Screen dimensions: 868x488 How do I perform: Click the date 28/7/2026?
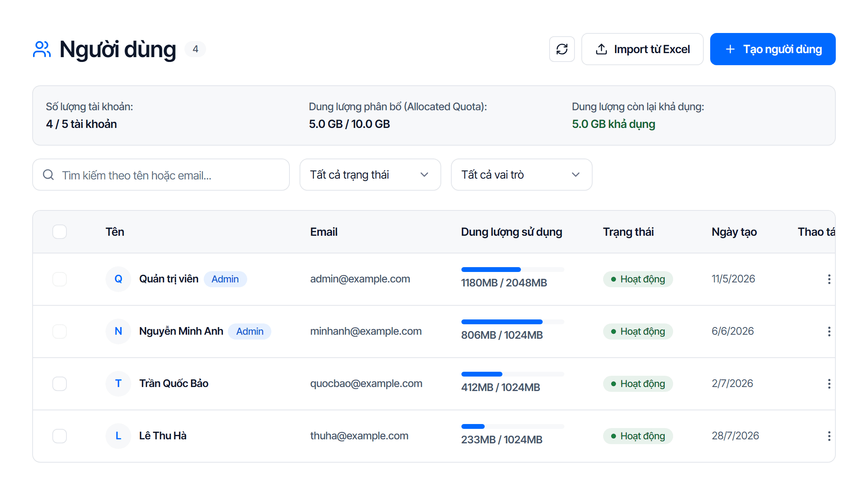(x=735, y=436)
